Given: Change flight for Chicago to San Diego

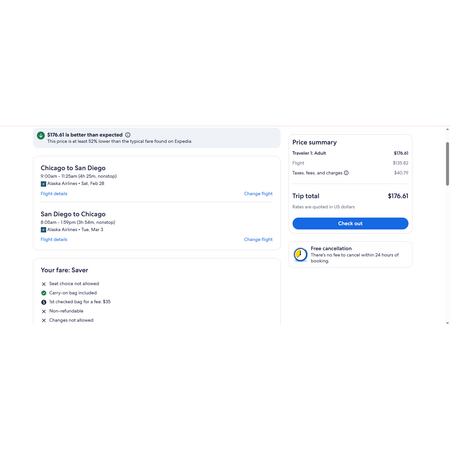Looking at the screenshot, I should pos(258,194).
